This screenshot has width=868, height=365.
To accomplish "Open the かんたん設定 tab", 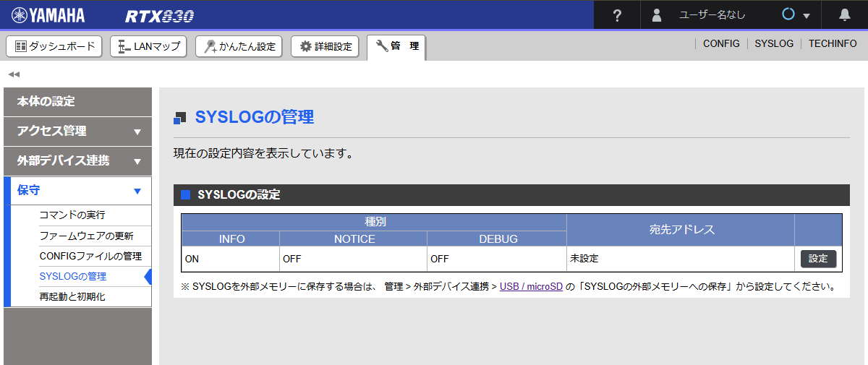I will (239, 46).
